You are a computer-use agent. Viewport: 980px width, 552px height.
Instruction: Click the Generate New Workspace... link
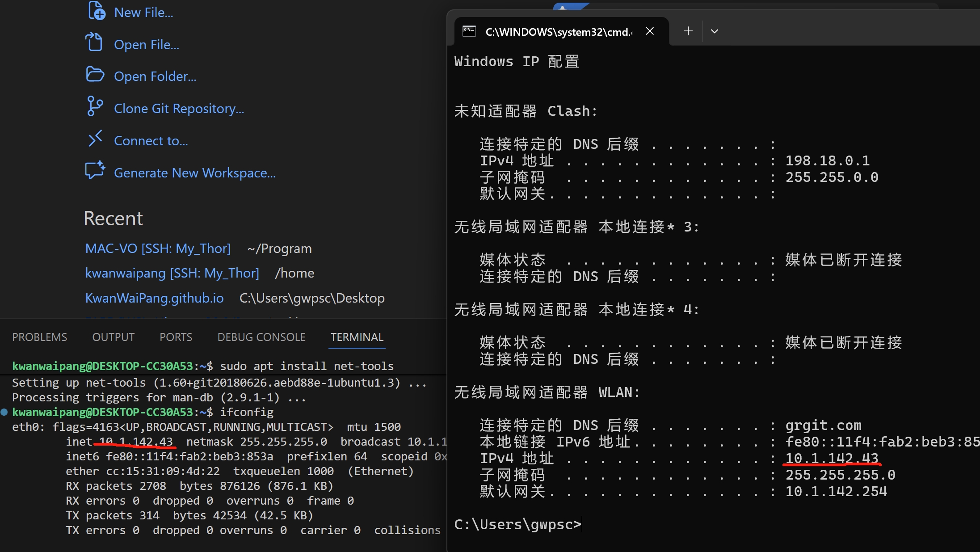tap(195, 173)
